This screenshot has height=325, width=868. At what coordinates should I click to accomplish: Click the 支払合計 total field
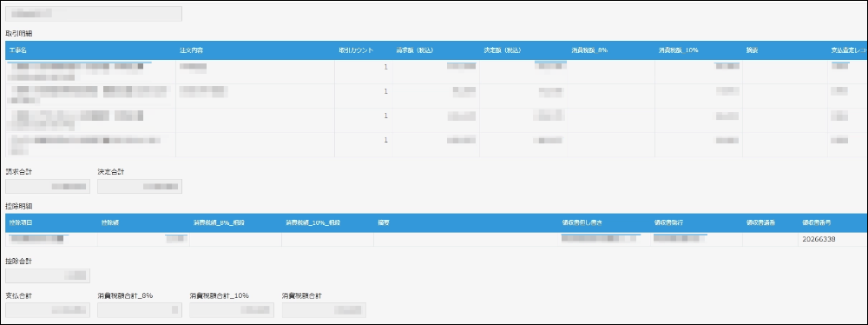[48, 310]
